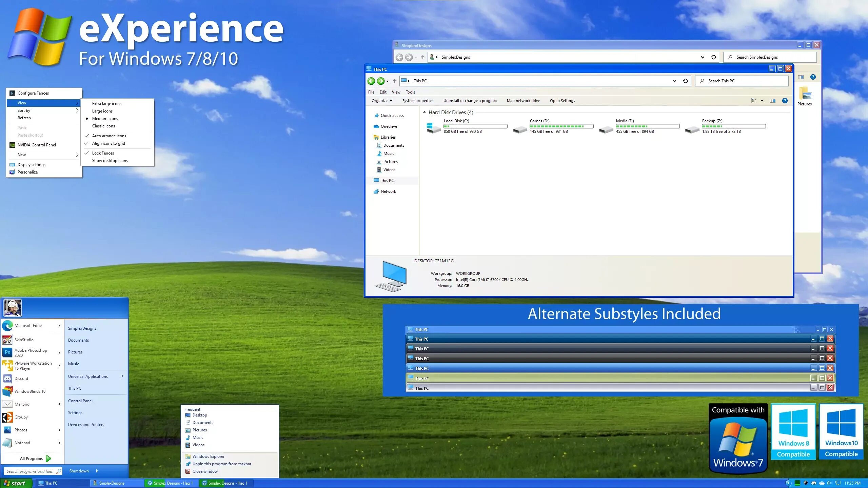Open Discord from start menu
Image resolution: width=868 pixels, height=488 pixels.
coord(21,379)
